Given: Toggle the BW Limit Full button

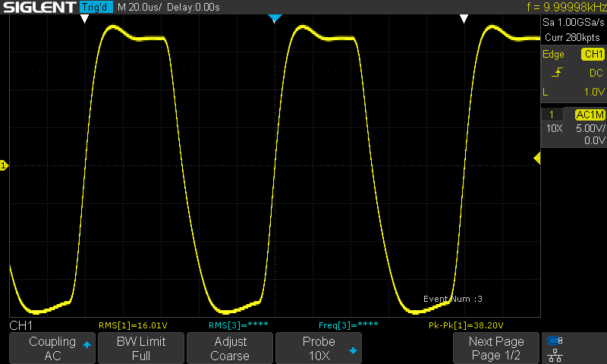Looking at the screenshot, I should pos(141,348).
